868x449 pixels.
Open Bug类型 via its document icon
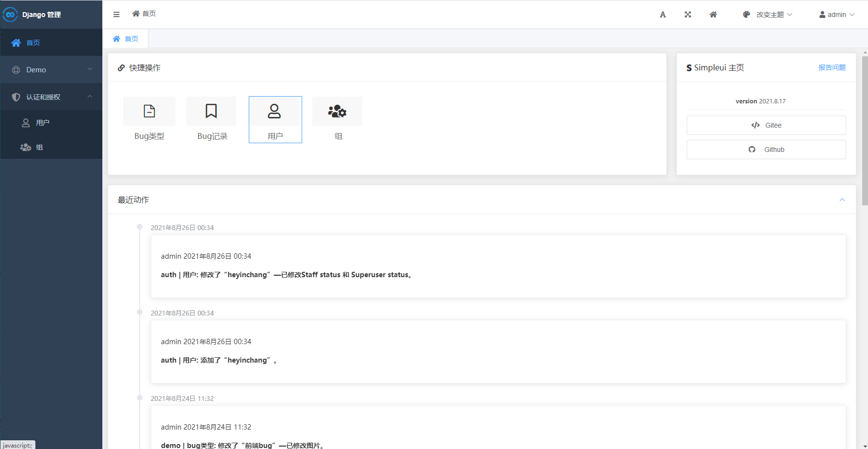[x=149, y=111]
